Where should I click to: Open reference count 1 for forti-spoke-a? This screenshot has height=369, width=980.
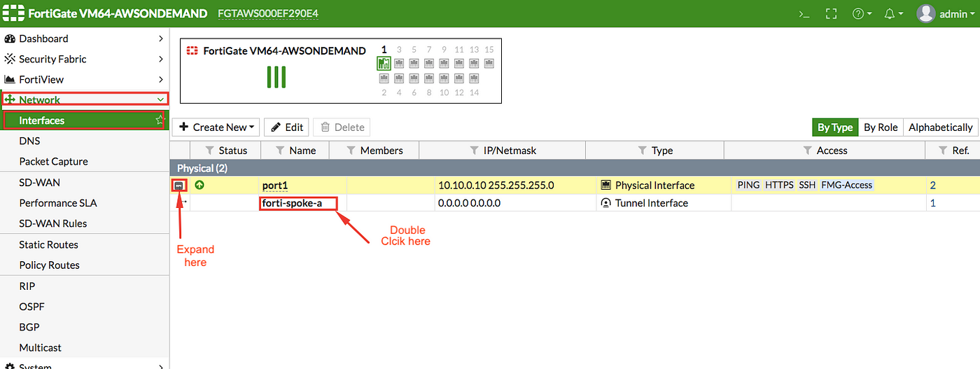[933, 203]
